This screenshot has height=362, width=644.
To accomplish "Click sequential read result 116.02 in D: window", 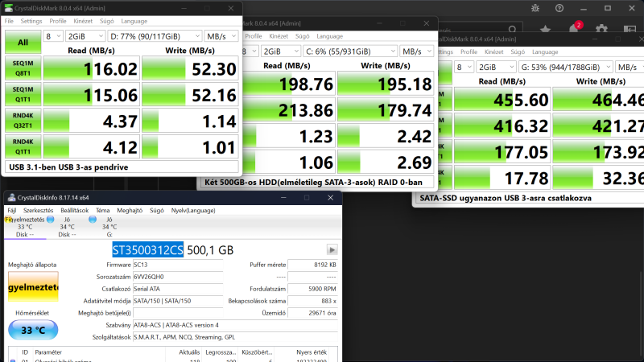I will [92, 68].
